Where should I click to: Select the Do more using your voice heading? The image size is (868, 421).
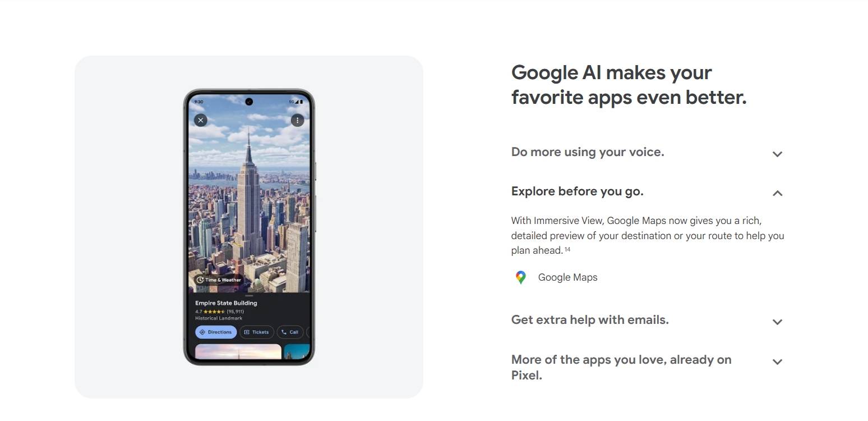[588, 152]
